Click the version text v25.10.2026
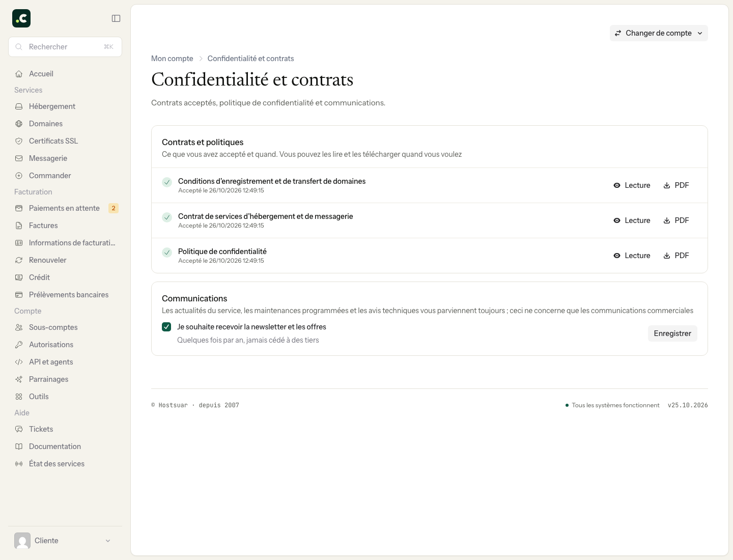The width and height of the screenshot is (733, 560). pos(688,405)
